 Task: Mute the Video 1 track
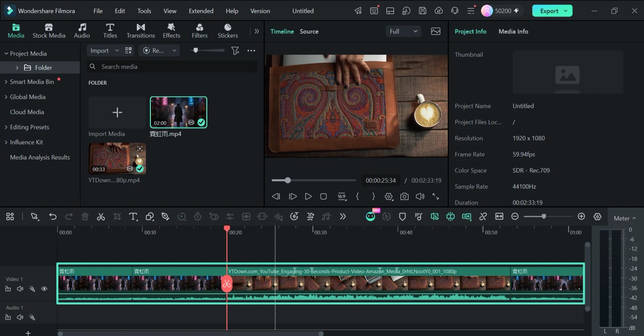pyautogui.click(x=20, y=288)
